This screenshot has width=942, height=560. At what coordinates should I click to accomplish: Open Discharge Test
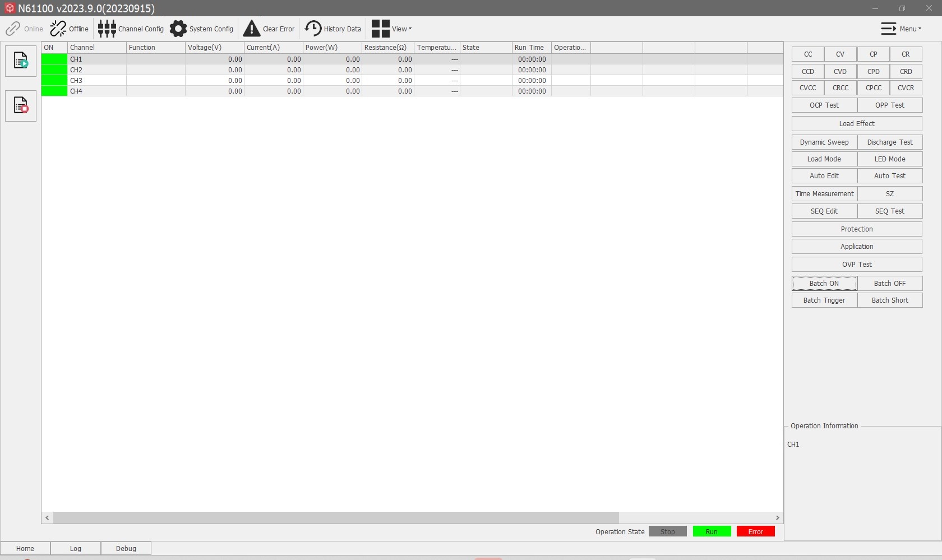(x=890, y=142)
